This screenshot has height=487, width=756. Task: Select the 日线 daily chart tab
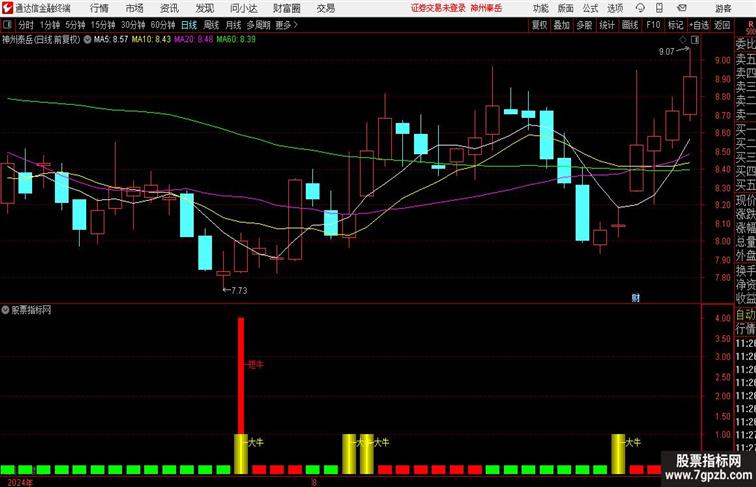189,25
